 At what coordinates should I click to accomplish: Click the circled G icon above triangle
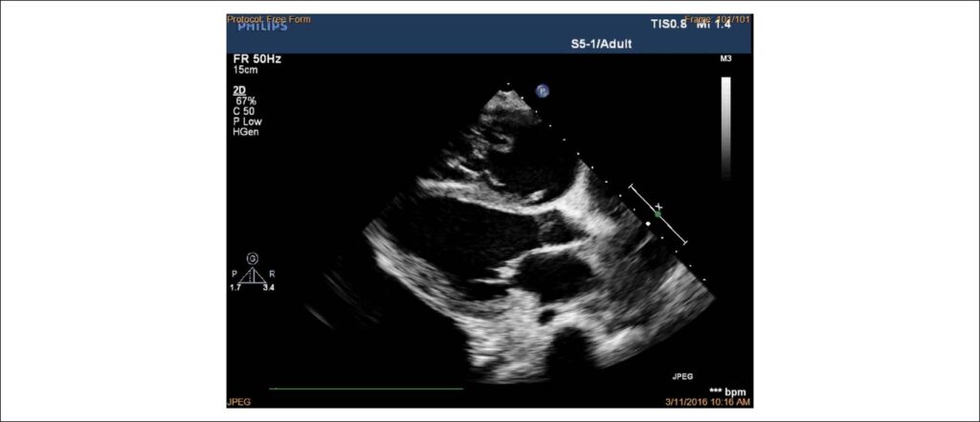click(x=252, y=257)
